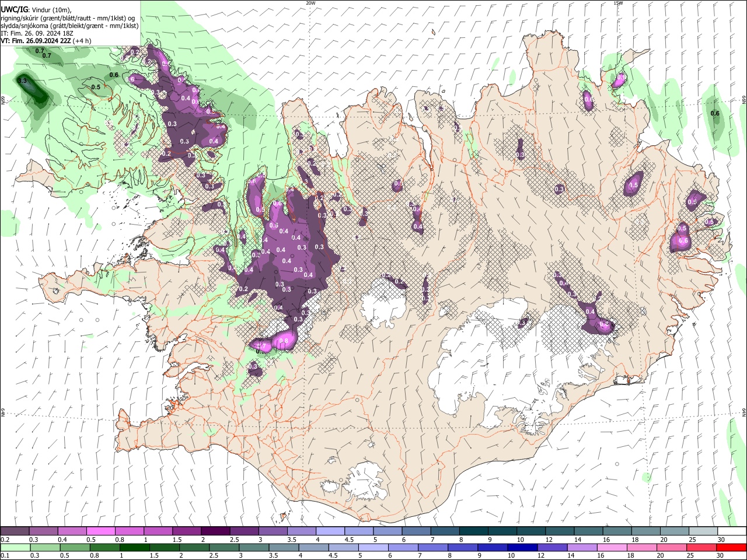This screenshot has width=747, height=560.
Task: Click bottom-row dark green swatch between 1 and 1.5
Action: tap(135, 548)
